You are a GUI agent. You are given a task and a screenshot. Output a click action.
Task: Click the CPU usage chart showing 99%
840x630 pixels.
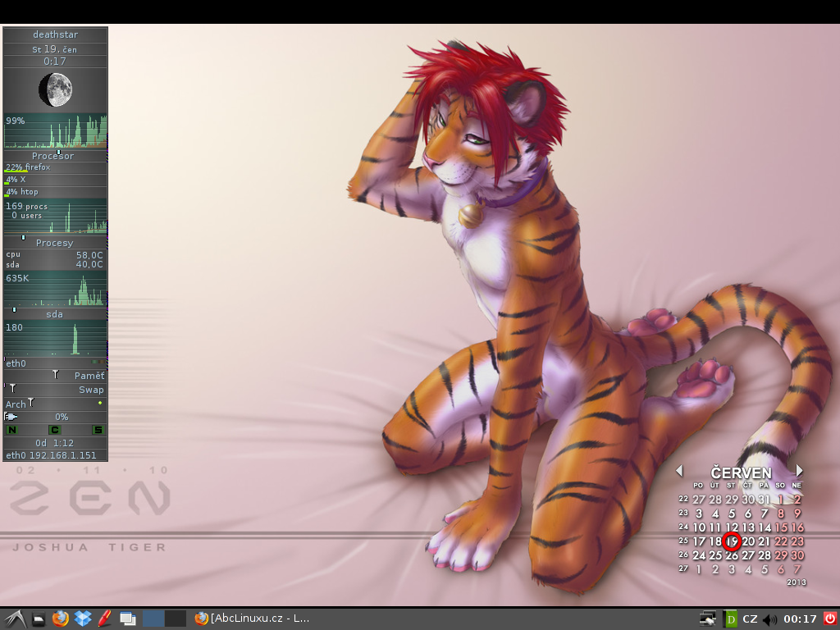click(55, 130)
